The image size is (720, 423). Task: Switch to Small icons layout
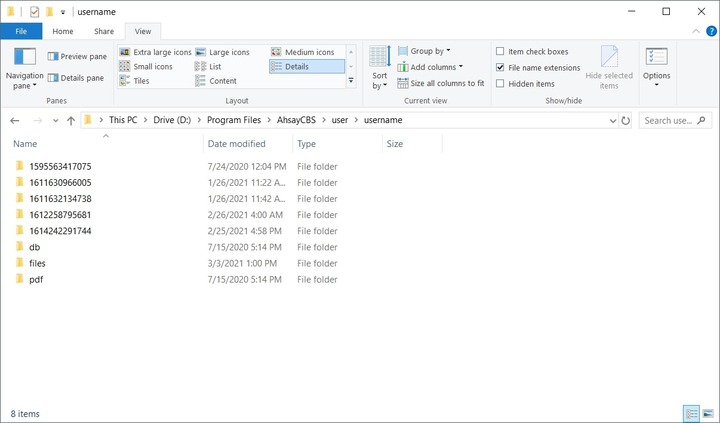(146, 67)
